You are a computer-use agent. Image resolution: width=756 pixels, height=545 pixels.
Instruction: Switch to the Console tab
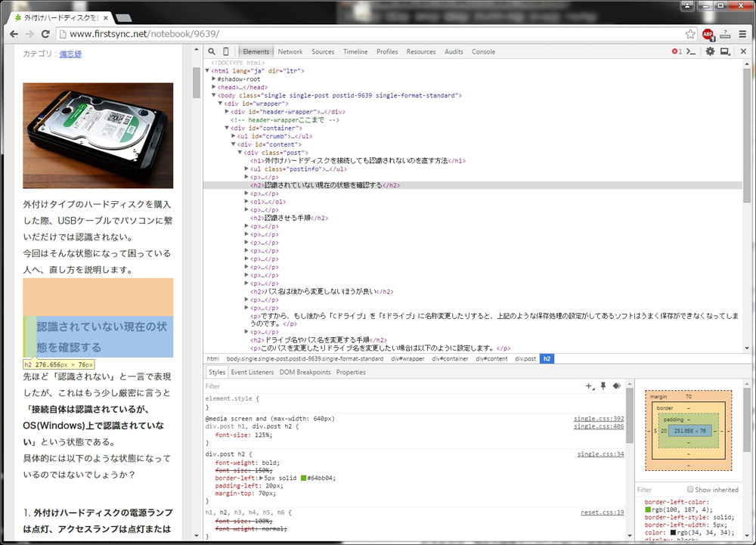[483, 51]
